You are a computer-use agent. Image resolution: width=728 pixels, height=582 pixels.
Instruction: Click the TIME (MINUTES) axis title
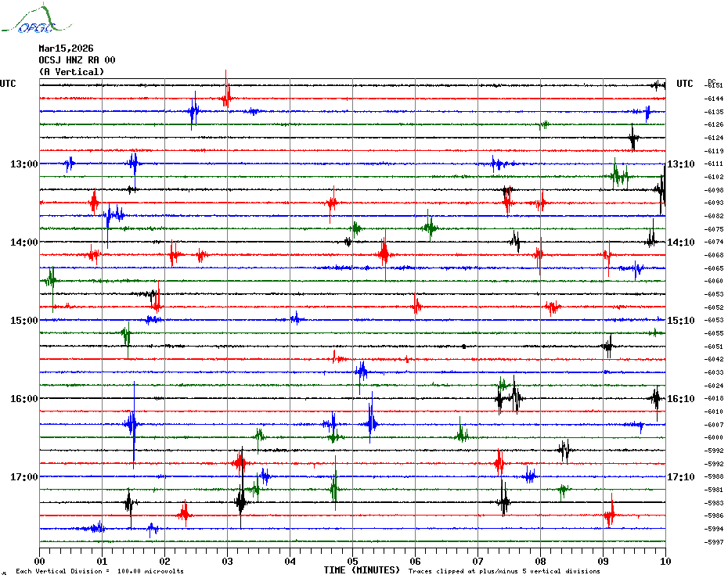pyautogui.click(x=362, y=570)
